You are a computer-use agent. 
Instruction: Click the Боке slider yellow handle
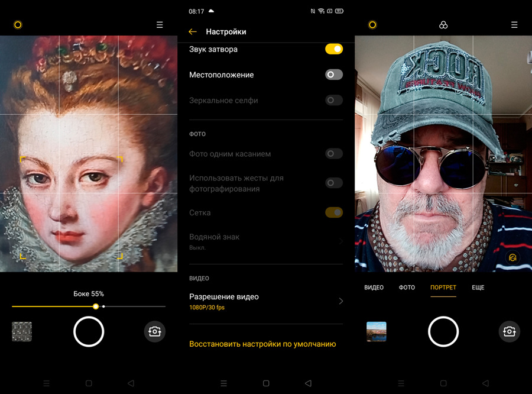click(96, 306)
